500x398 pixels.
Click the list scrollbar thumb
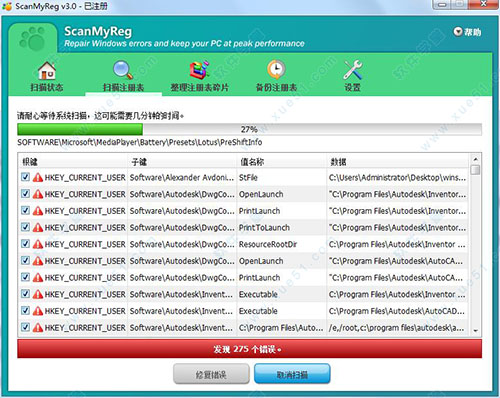pos(476,170)
